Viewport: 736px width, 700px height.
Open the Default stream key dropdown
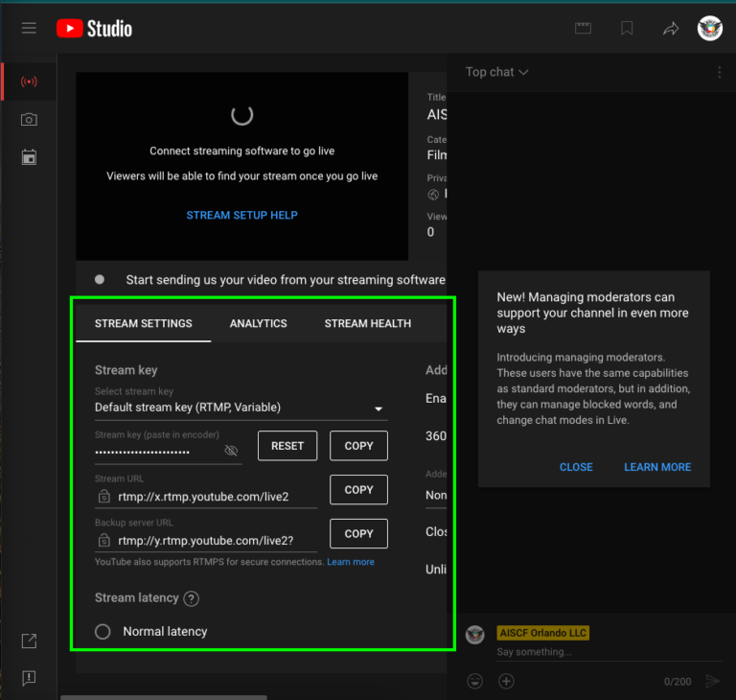point(241,408)
